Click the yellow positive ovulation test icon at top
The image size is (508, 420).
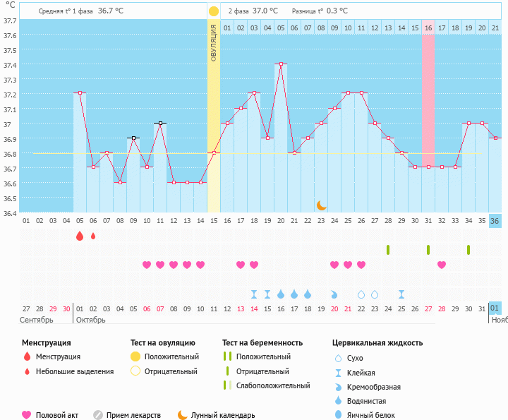pyautogui.click(x=213, y=11)
